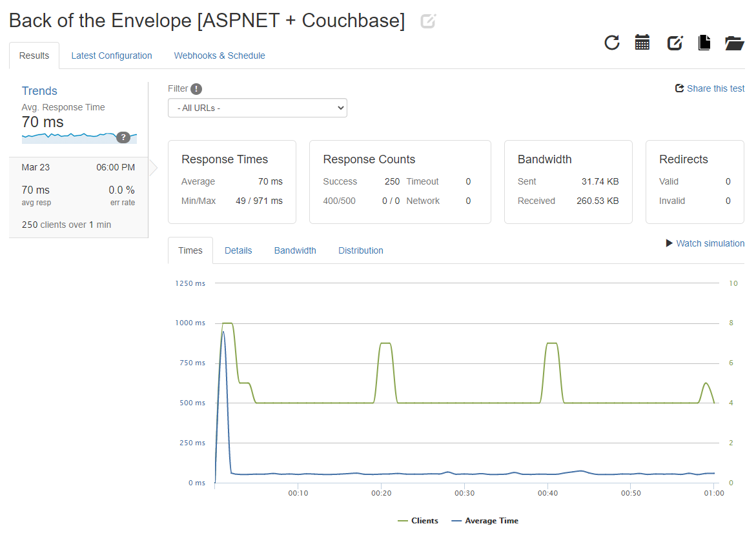Click the copy test document icon

click(x=704, y=43)
